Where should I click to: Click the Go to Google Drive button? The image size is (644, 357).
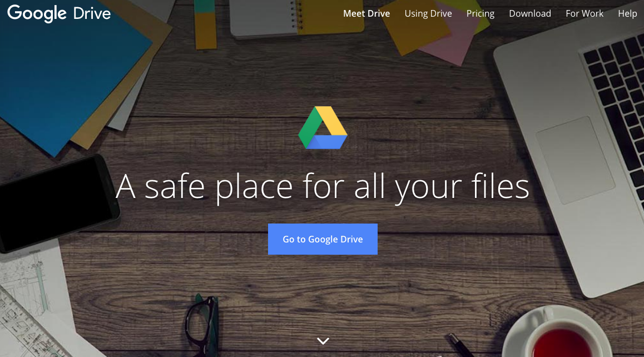(x=323, y=239)
